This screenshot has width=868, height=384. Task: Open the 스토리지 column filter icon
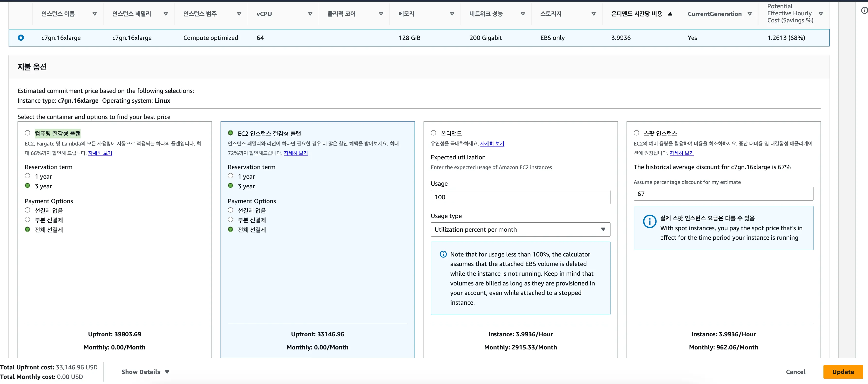594,14
